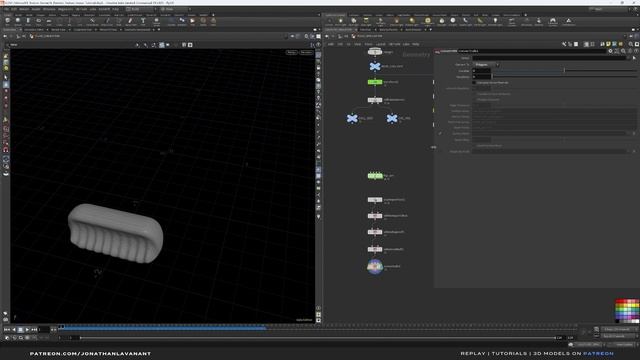Select the Gamepad Camera shelf tool

(553, 21)
